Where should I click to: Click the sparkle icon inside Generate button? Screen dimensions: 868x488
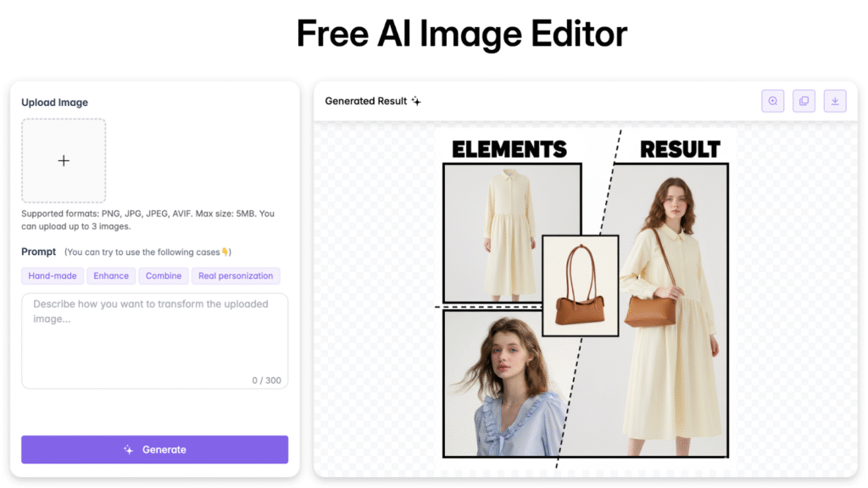point(129,450)
